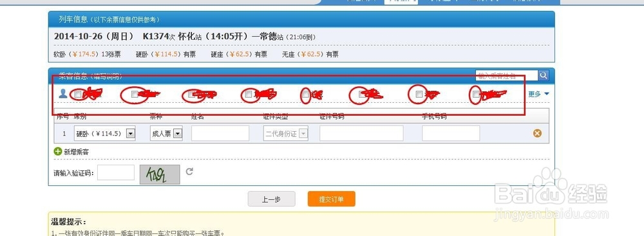Tick the fourth saved-passenger checkbox
The width and height of the screenshot is (644, 236).
tap(248, 95)
